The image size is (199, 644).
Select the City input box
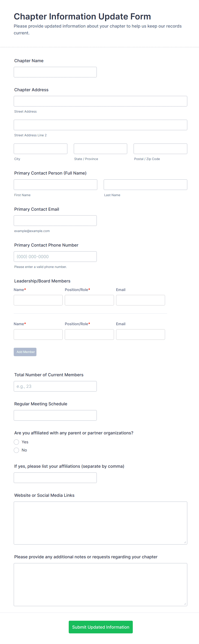point(41,149)
